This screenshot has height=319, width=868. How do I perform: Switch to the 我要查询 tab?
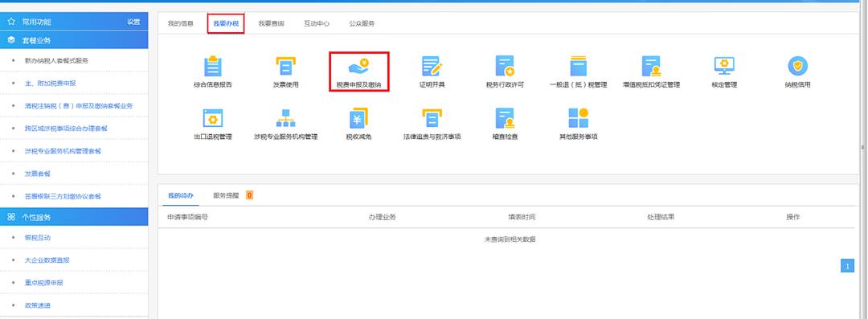click(x=272, y=24)
